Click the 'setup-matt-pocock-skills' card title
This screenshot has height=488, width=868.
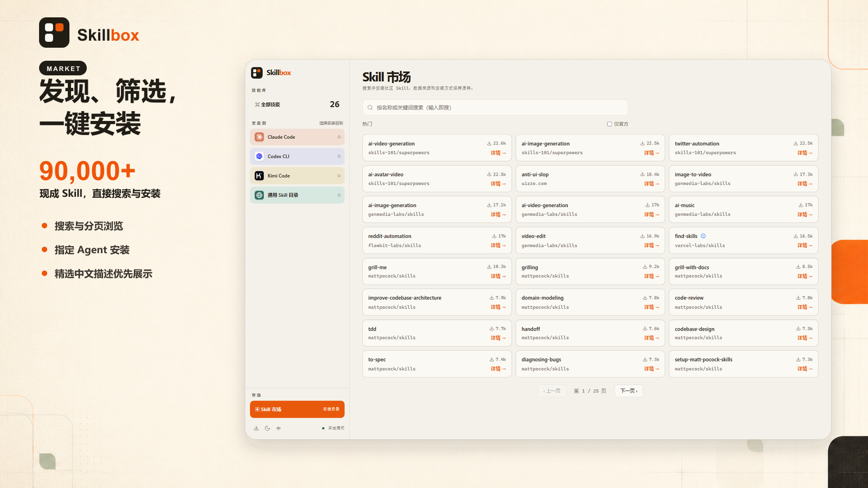point(704,359)
